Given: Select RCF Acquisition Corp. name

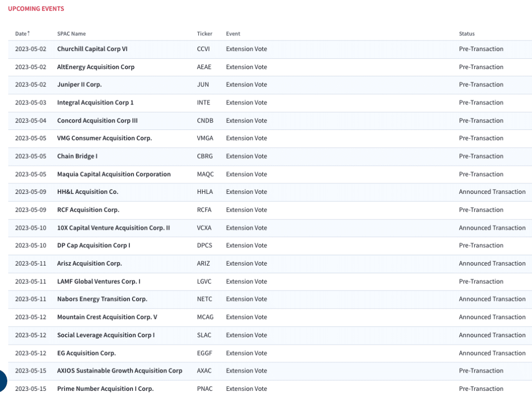Looking at the screenshot, I should click(88, 210).
